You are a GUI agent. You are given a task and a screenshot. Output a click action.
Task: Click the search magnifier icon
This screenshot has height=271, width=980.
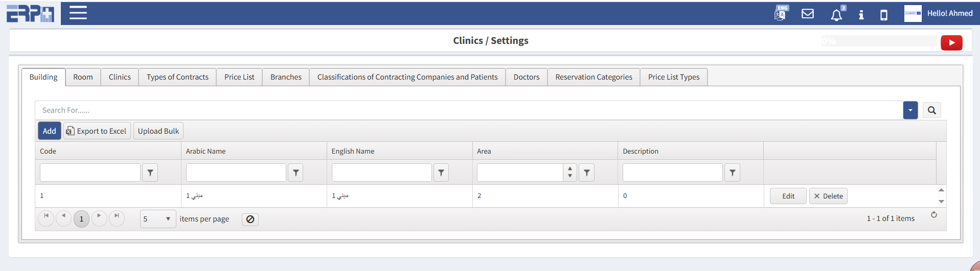click(932, 110)
